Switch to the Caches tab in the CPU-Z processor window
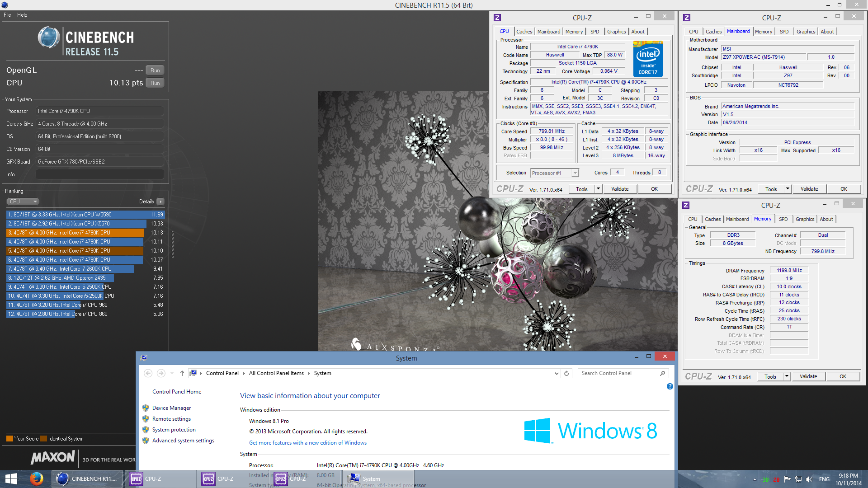The width and height of the screenshot is (868, 488). tap(524, 32)
